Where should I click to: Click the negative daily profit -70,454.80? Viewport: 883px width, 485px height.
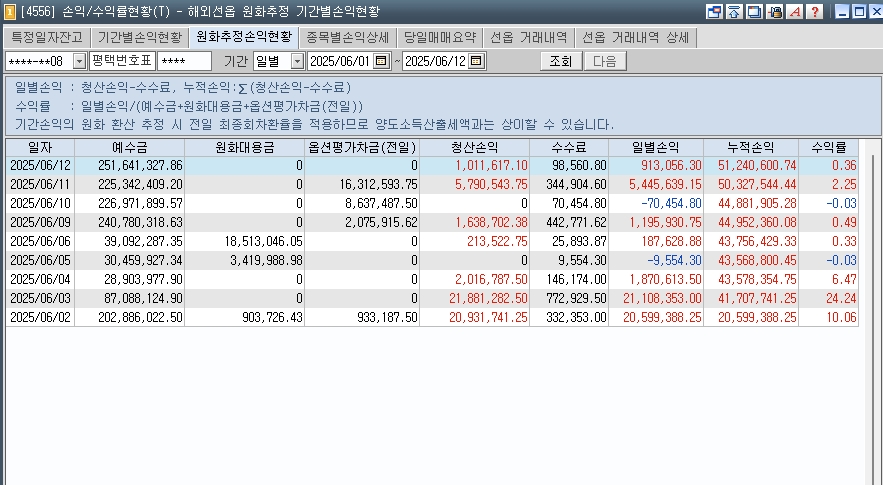click(x=655, y=203)
